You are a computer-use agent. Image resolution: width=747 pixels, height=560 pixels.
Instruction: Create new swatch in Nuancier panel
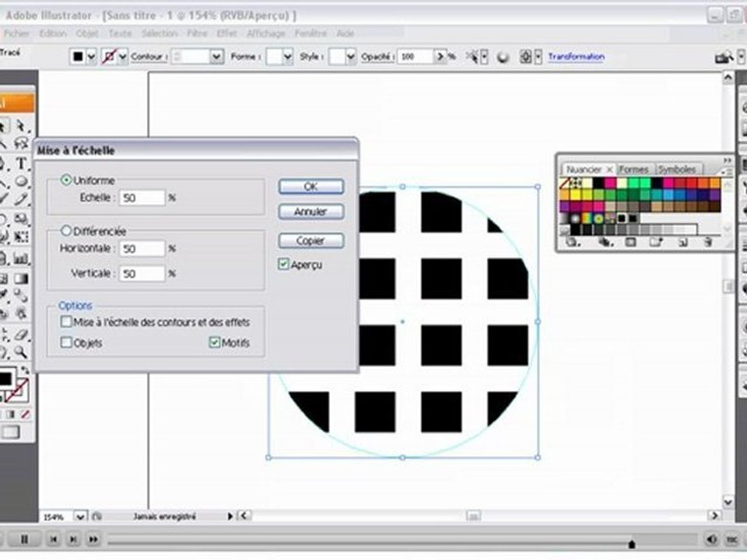[682, 242]
